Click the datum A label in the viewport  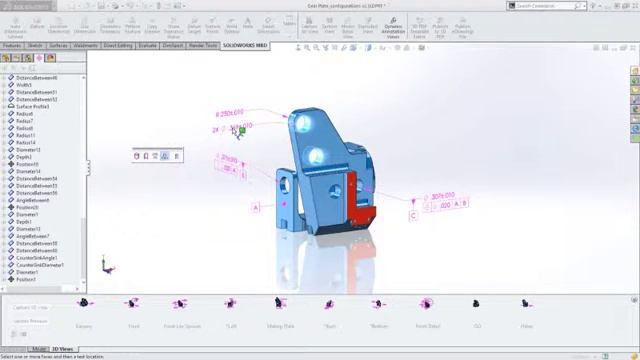tap(256, 208)
